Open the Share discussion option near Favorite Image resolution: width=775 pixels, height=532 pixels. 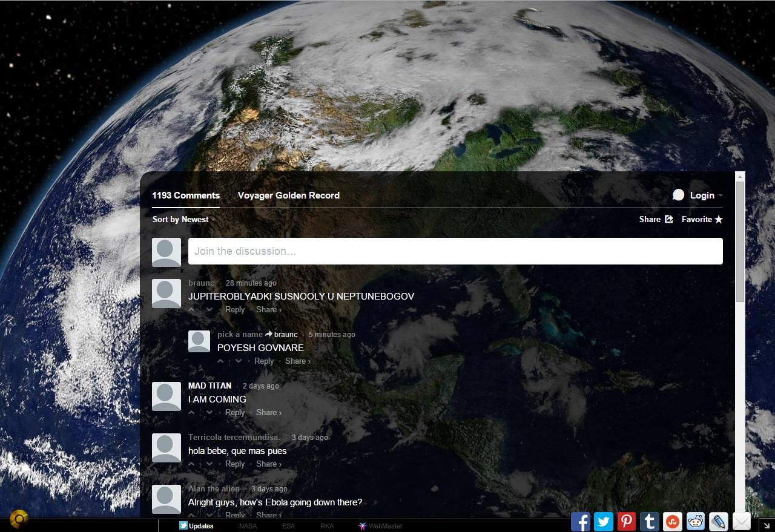[656, 219]
